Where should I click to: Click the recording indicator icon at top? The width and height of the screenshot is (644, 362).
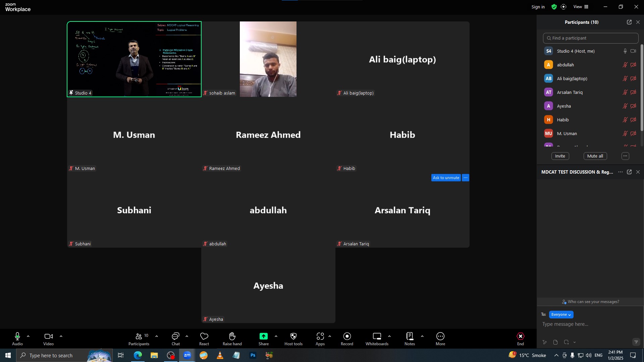[x=563, y=7]
